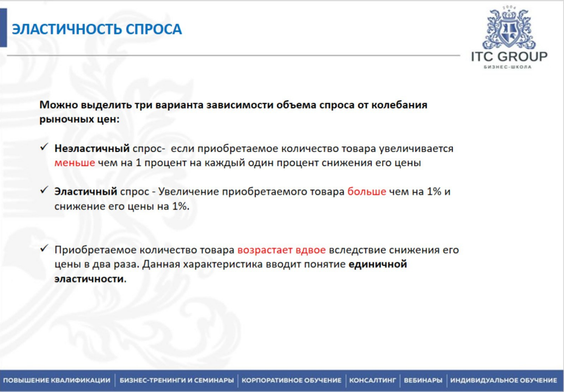The width and height of the screenshot is (564, 392).
Task: Go to "ВЕБИНАРЫ" in the footer bar
Action: click(422, 380)
